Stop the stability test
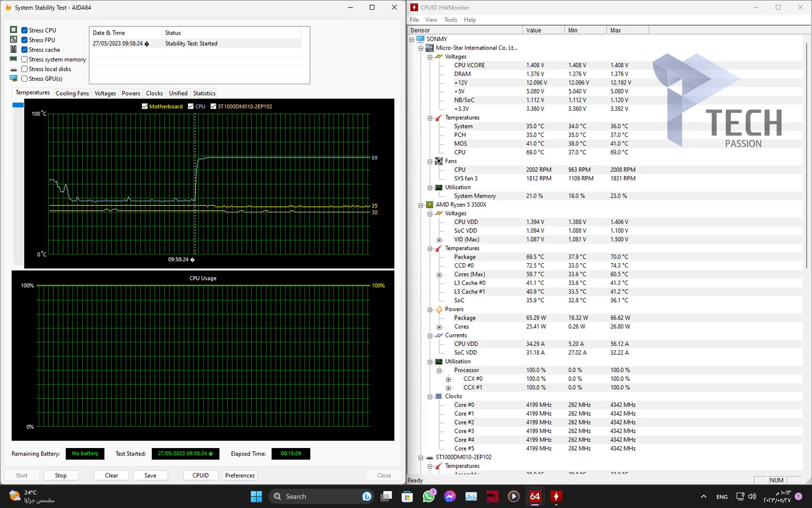Image resolution: width=812 pixels, height=508 pixels. [61, 475]
